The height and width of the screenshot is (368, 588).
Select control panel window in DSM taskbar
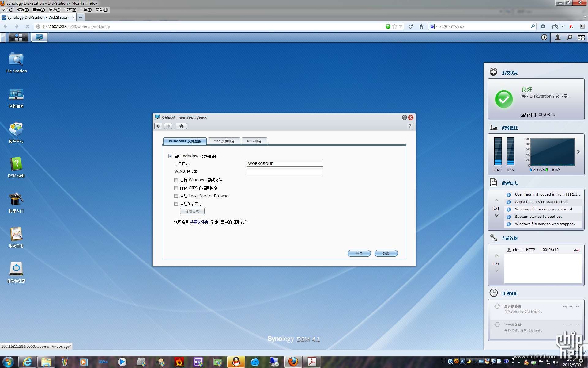(39, 37)
